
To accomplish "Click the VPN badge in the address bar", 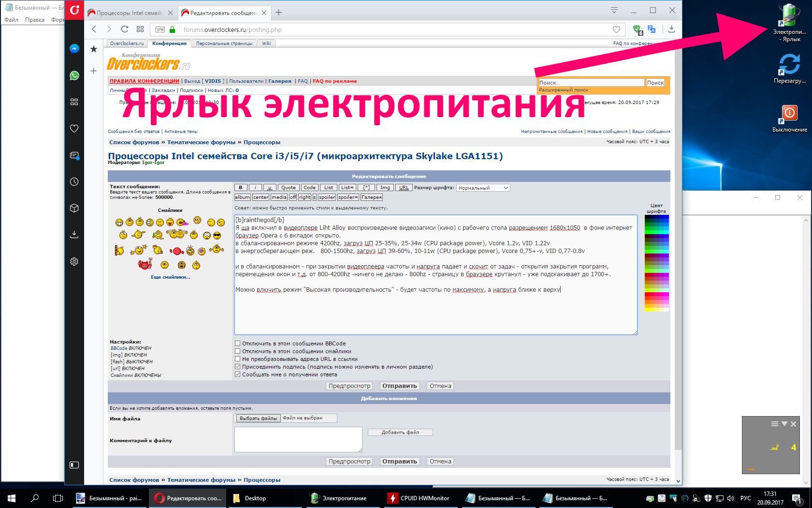I will click(x=160, y=30).
